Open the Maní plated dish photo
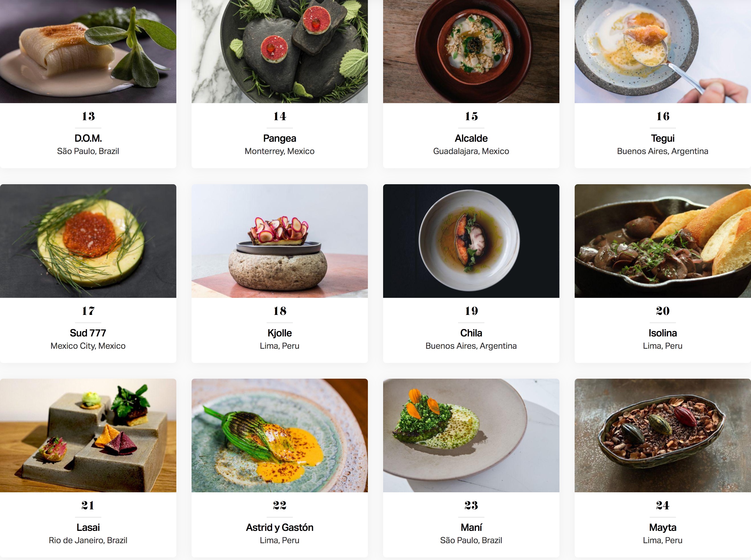 point(471,435)
